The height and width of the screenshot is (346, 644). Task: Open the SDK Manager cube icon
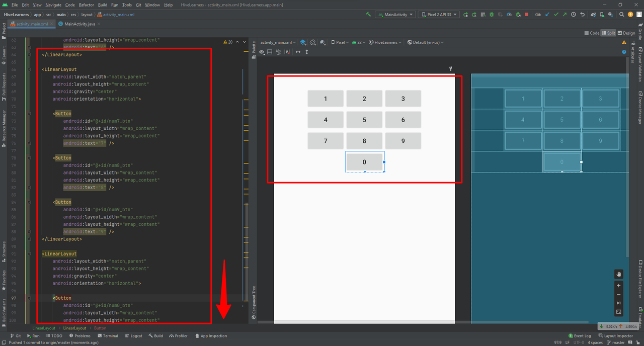click(x=611, y=15)
